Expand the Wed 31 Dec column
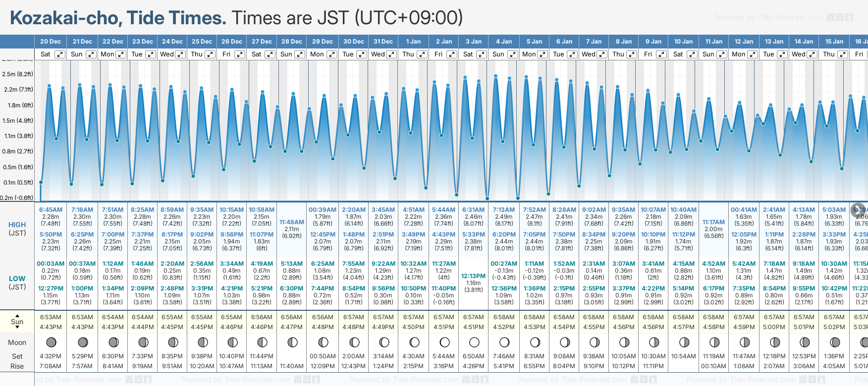This screenshot has width=868, height=386. tap(391, 54)
